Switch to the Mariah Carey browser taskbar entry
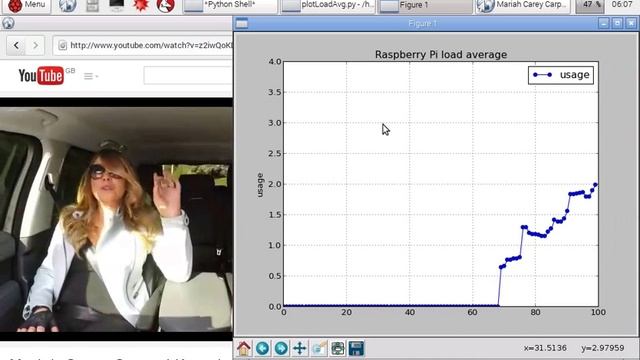Image resolution: width=640 pixels, height=360 pixels. (522, 6)
